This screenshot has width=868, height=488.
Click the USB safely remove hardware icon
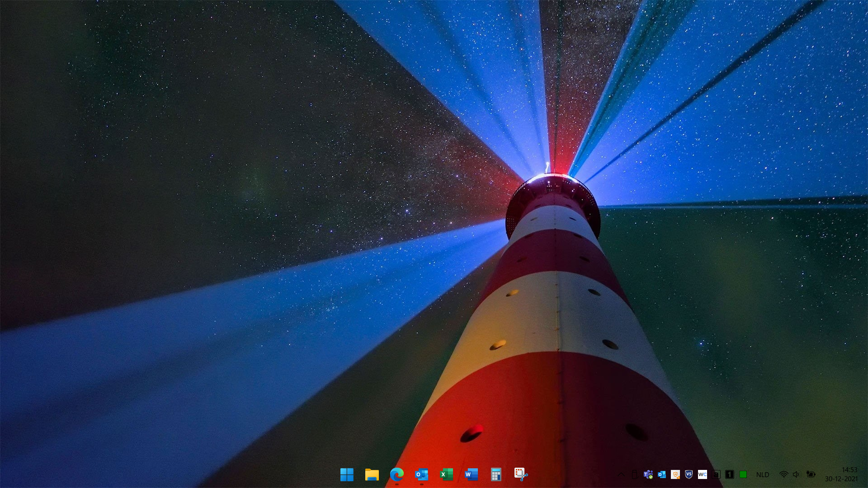634,474
